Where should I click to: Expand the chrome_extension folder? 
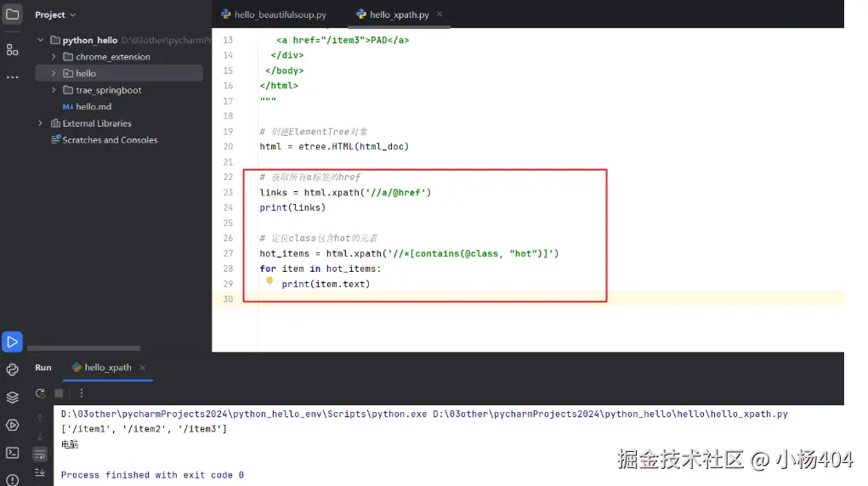pyautogui.click(x=54, y=56)
